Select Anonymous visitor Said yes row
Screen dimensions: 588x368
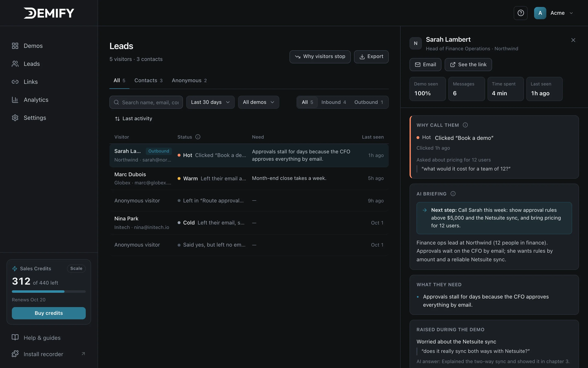[x=249, y=245]
